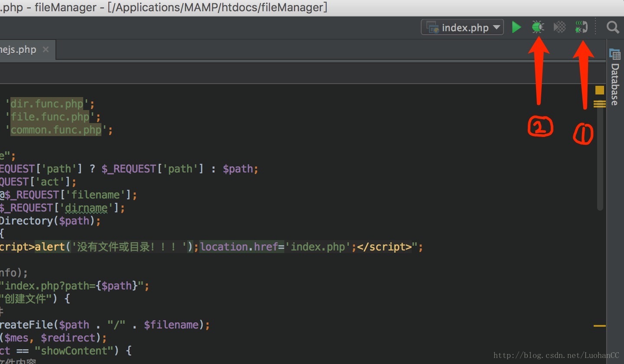Click the underlined 'dirname' key
Viewport: 624px width, 364px height.
(x=86, y=208)
